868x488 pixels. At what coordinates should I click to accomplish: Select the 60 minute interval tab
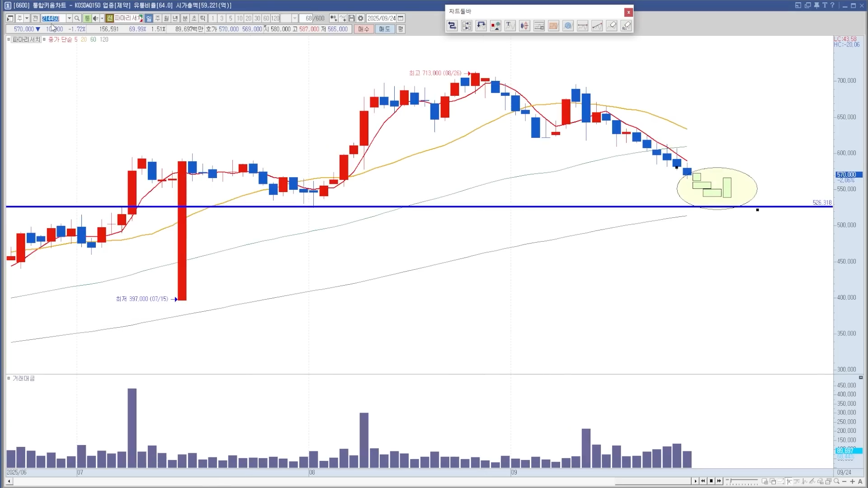(x=266, y=18)
